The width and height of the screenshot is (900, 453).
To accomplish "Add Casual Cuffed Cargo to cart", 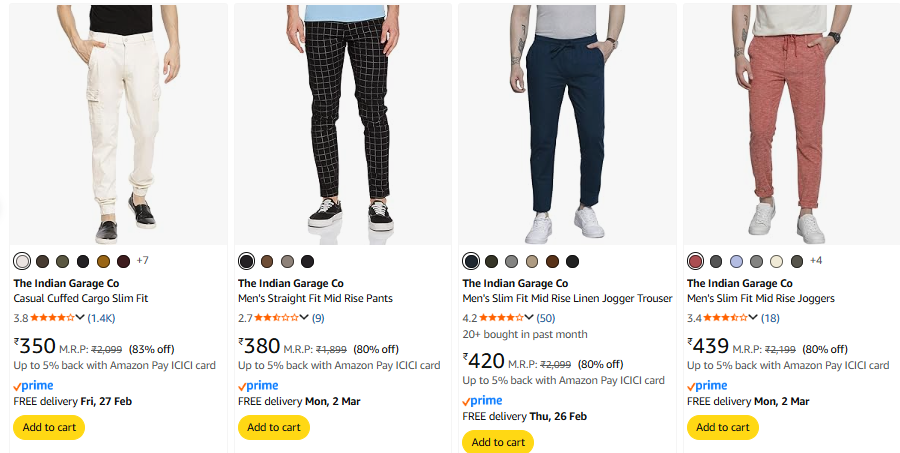I will click(x=49, y=427).
